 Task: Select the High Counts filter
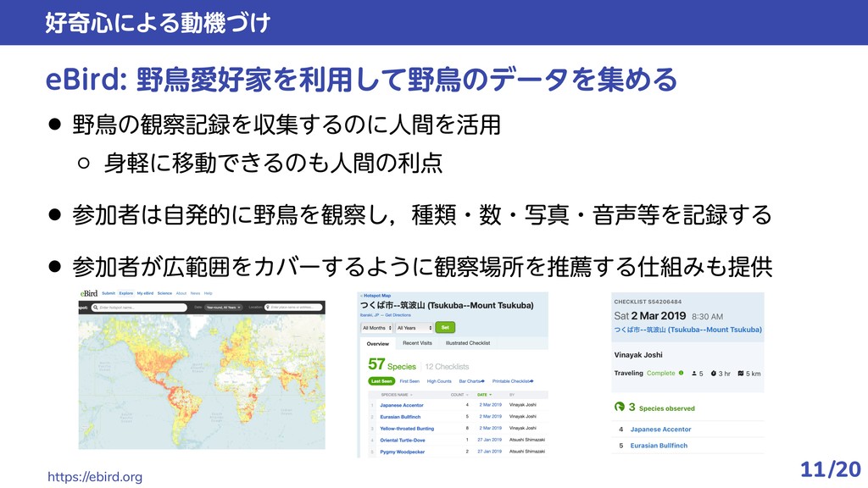pos(439,381)
